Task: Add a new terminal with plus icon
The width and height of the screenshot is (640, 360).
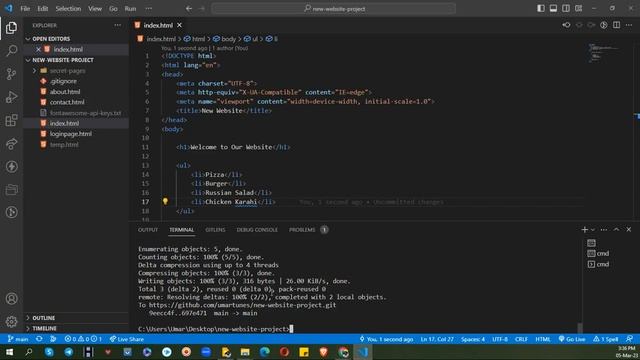Action: 584,230
